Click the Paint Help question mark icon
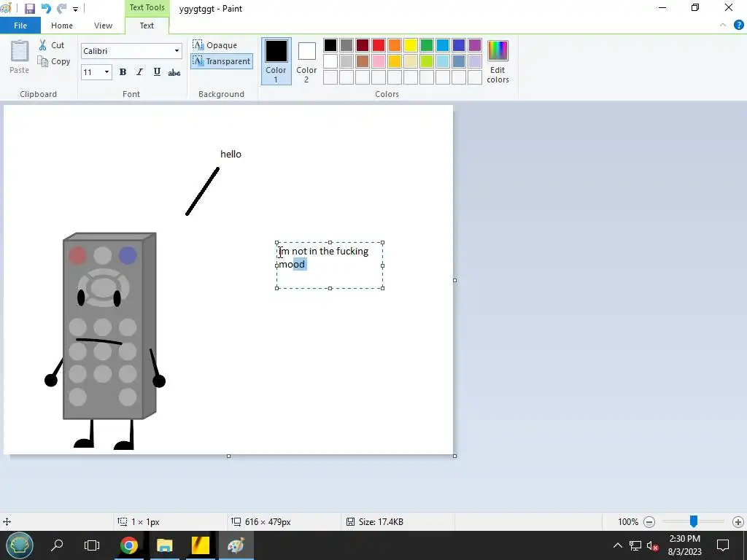The height and width of the screenshot is (560, 747). click(738, 26)
